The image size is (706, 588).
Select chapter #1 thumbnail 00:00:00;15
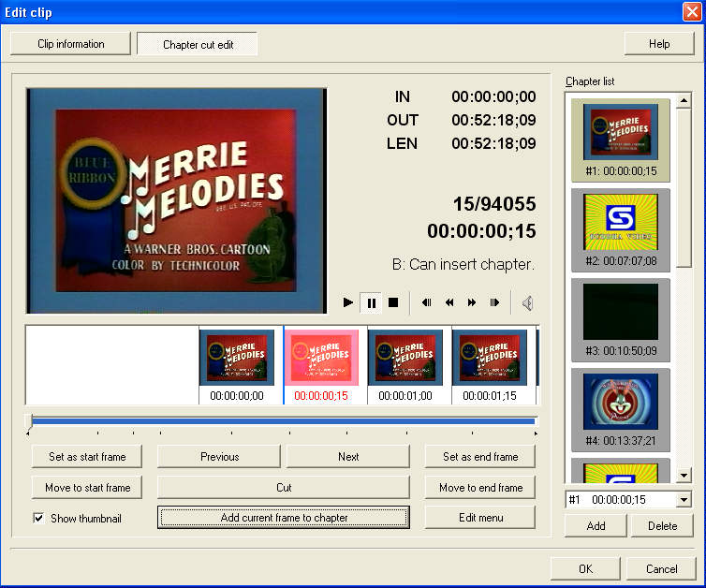click(621, 140)
